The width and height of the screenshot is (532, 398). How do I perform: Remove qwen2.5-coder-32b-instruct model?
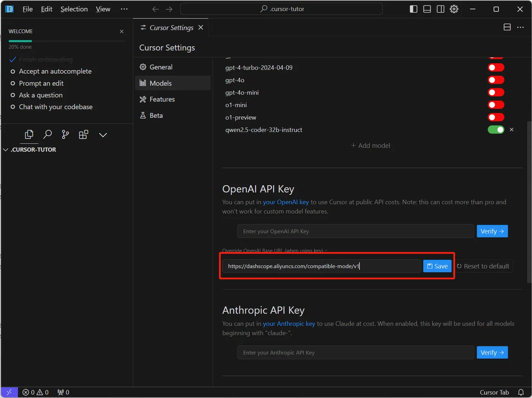pos(511,130)
